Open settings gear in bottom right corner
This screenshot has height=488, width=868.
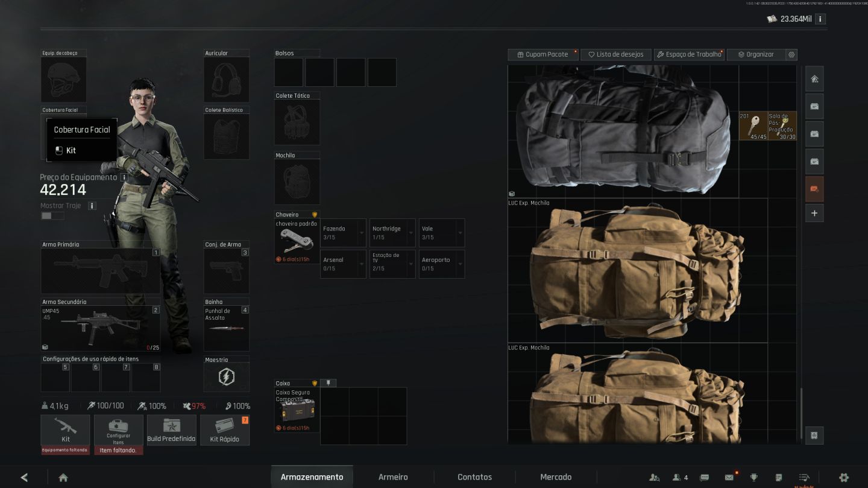[x=844, y=477]
